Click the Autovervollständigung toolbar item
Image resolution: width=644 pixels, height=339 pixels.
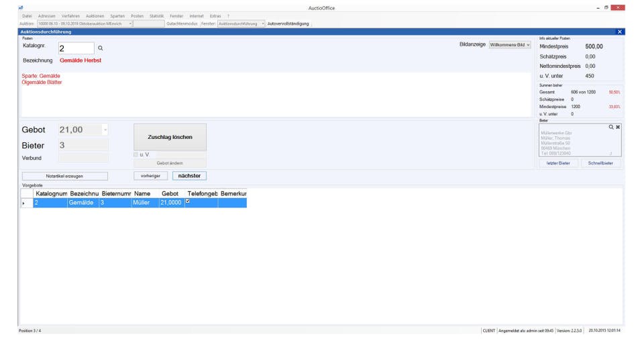click(x=288, y=24)
